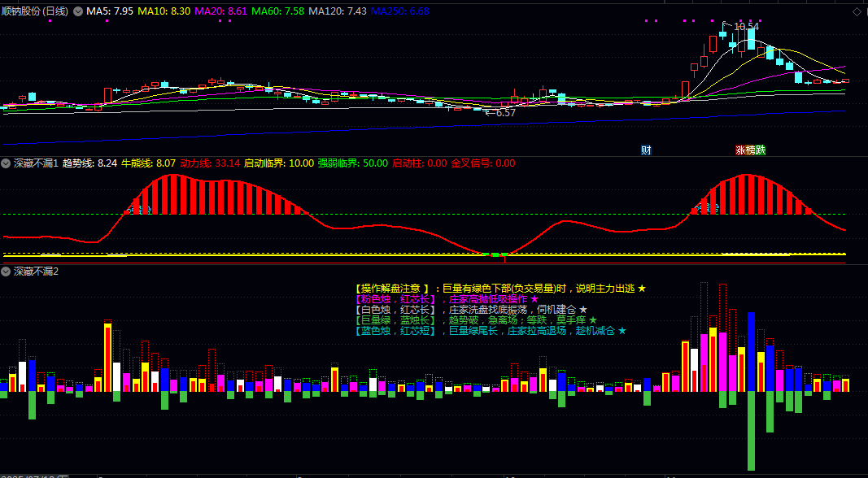
Task: Click the magenta 粉色烛，红芯长 legend line
Action: point(446,299)
